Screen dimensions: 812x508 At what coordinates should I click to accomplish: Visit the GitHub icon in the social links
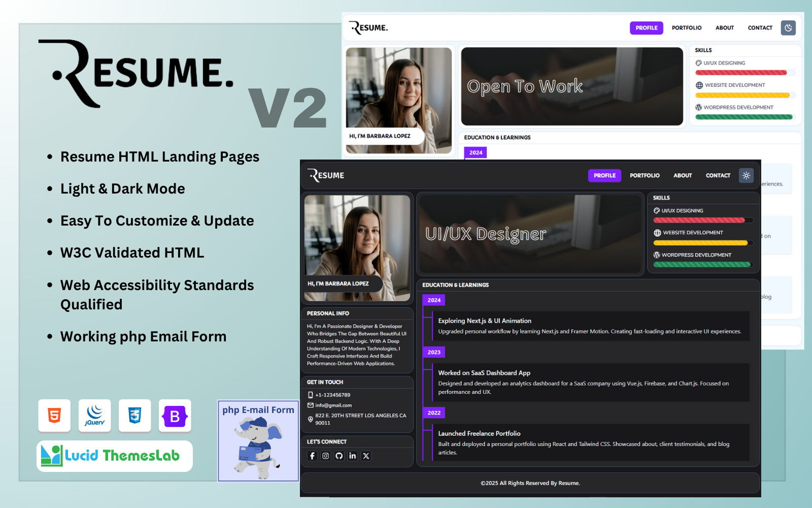tap(339, 456)
